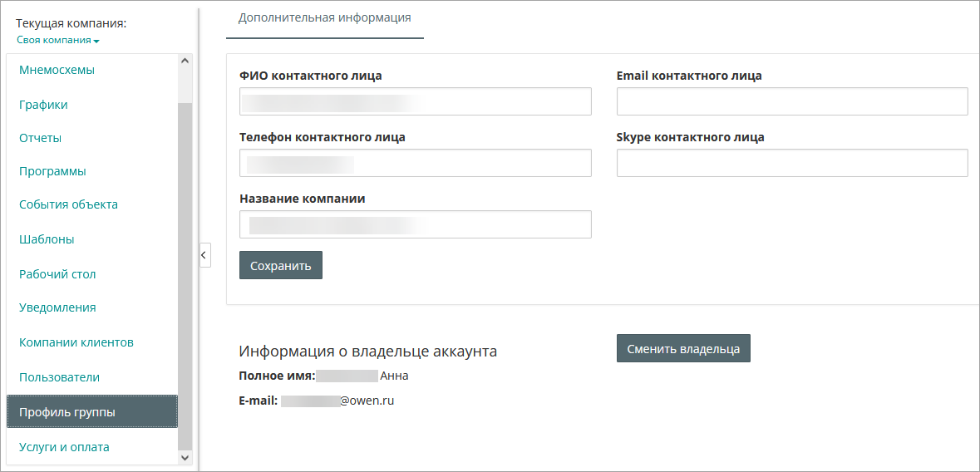
Task: Click into Skype контактного лица field
Action: (791, 163)
